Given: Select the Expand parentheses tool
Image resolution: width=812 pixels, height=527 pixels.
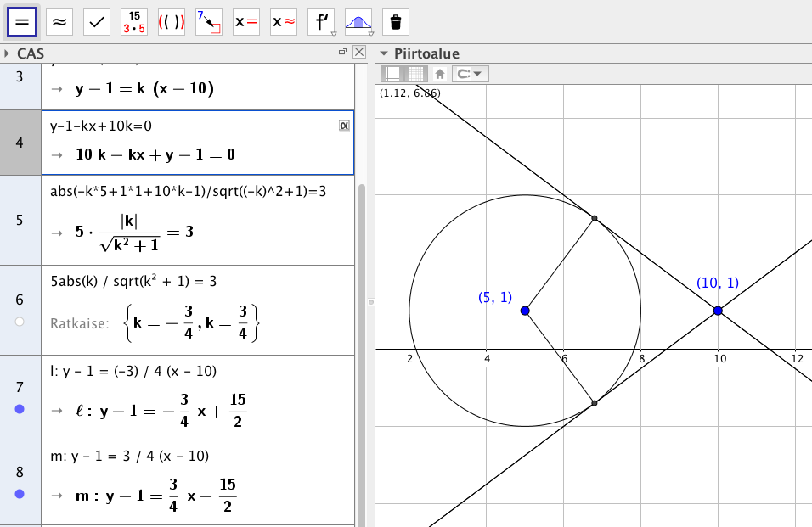Looking at the screenshot, I should (x=172, y=22).
